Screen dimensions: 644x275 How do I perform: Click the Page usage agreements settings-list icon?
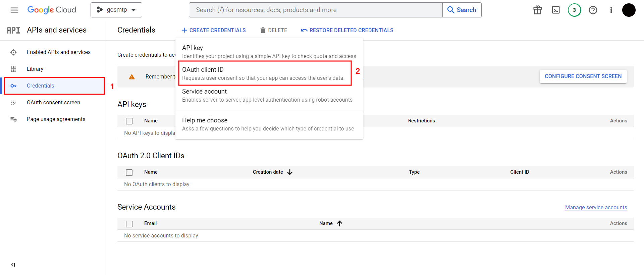tap(13, 119)
